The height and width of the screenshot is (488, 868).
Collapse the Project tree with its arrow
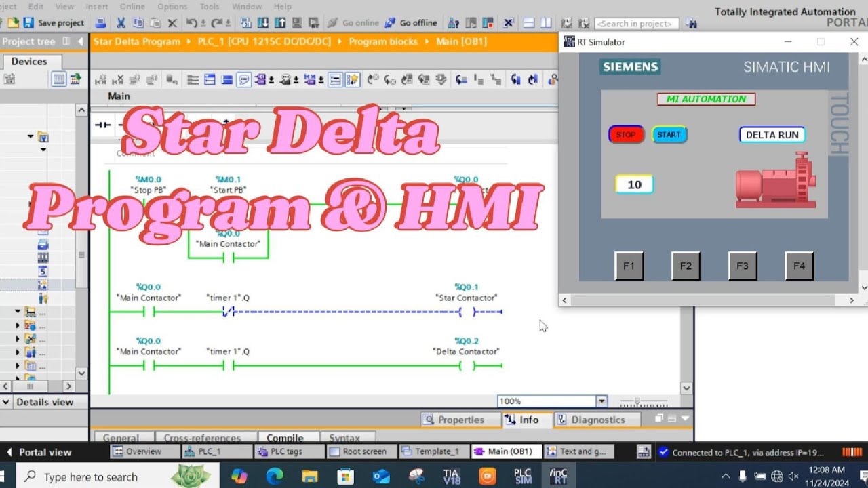(x=80, y=41)
